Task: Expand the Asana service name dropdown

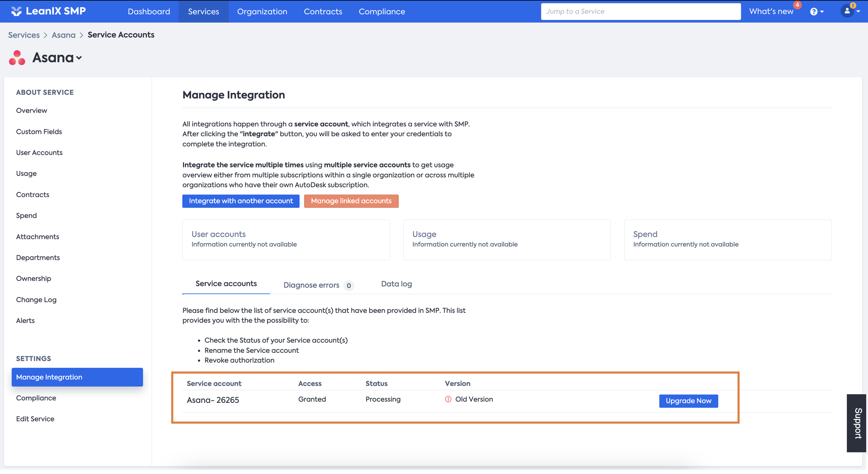Action: point(79,58)
